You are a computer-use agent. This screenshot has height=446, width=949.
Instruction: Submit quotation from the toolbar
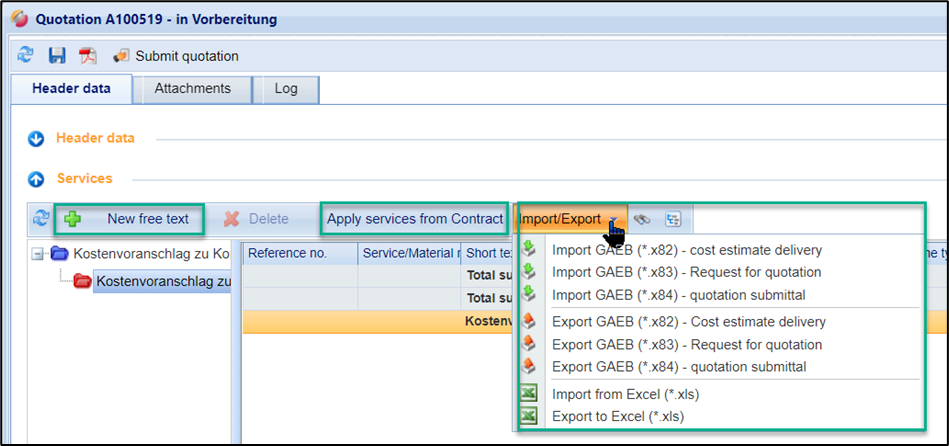click(176, 56)
